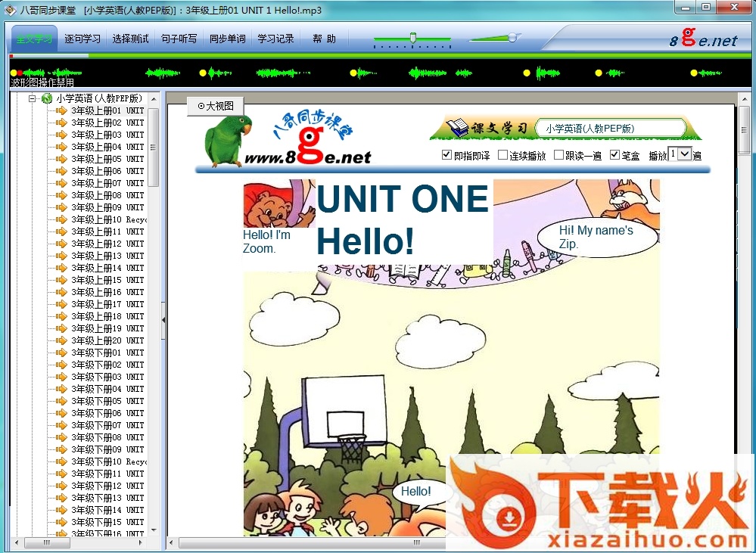Uncheck the 笔盒 checkbox
The width and height of the screenshot is (756, 553).
[614, 155]
